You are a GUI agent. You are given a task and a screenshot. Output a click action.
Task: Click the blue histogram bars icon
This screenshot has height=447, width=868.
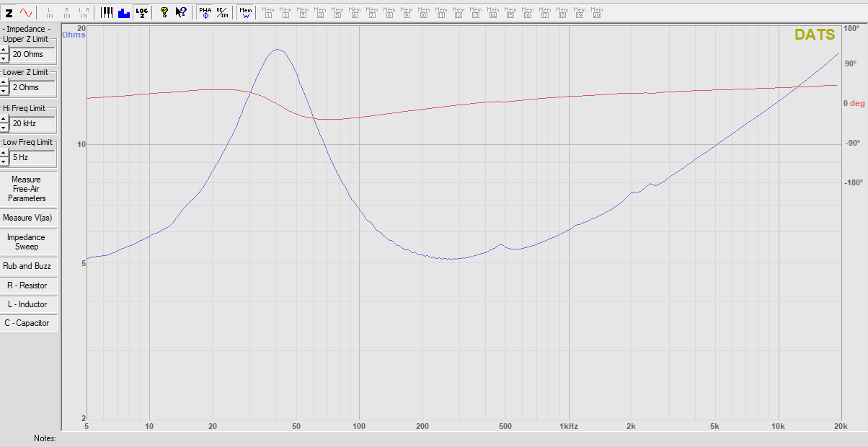coord(124,12)
